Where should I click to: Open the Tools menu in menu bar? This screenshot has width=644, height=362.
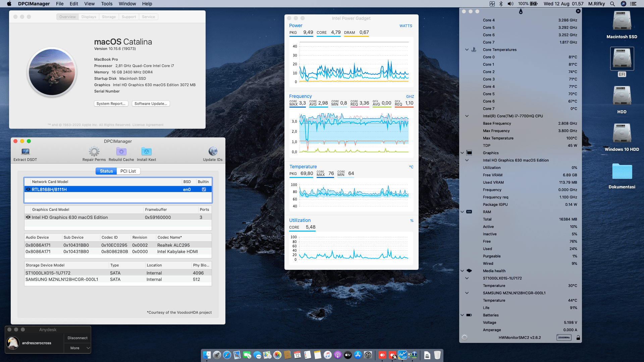107,4
